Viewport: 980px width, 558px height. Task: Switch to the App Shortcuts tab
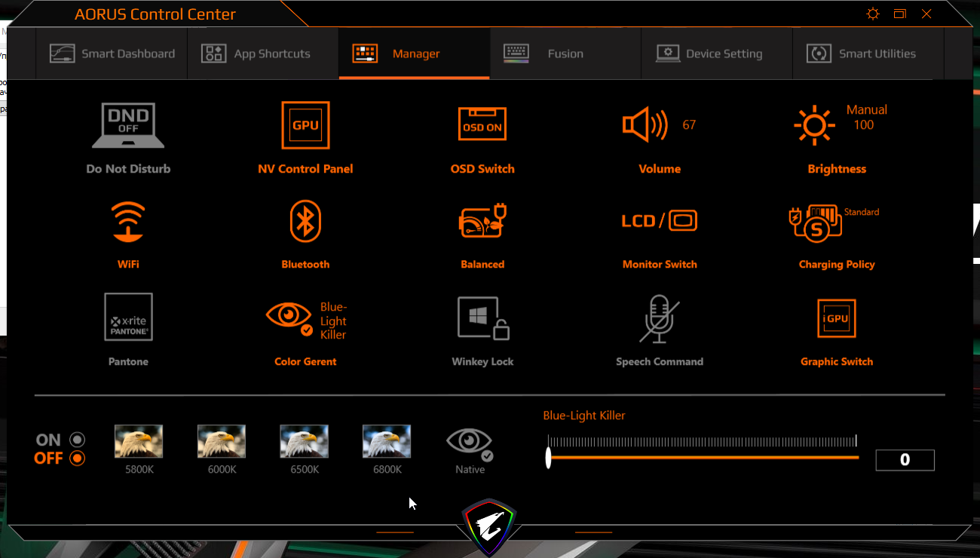[263, 54]
